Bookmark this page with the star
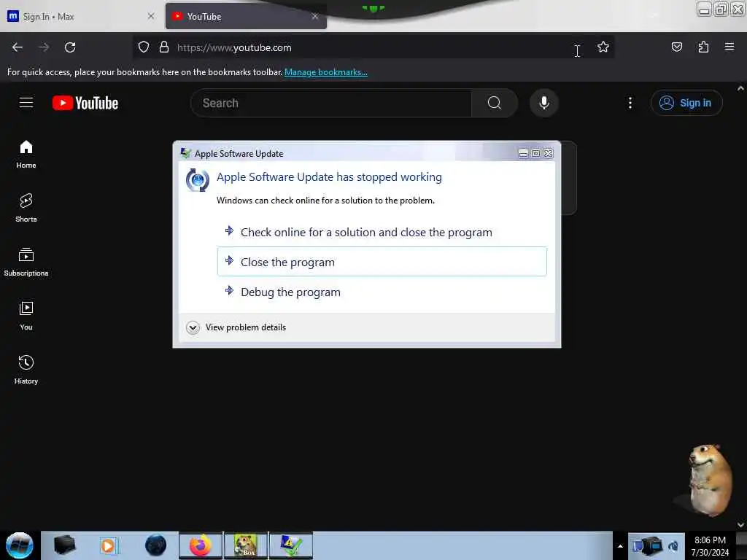Image resolution: width=747 pixels, height=560 pixels. point(603,47)
